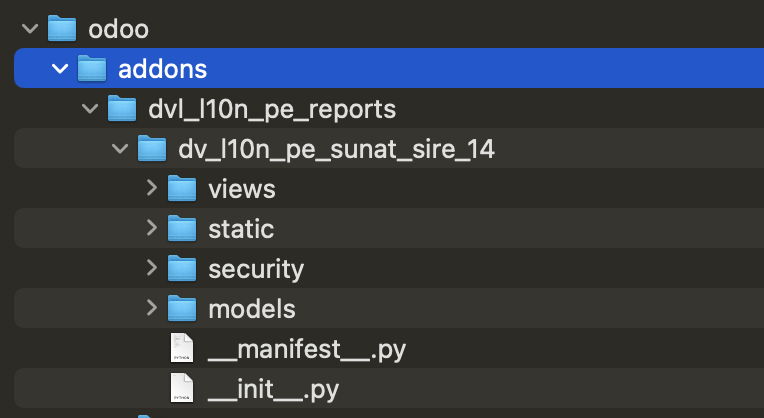Click the dv_l10n_pe_sunat_sire_14 folder icon
Screen dimensions: 764x418
click(x=152, y=148)
